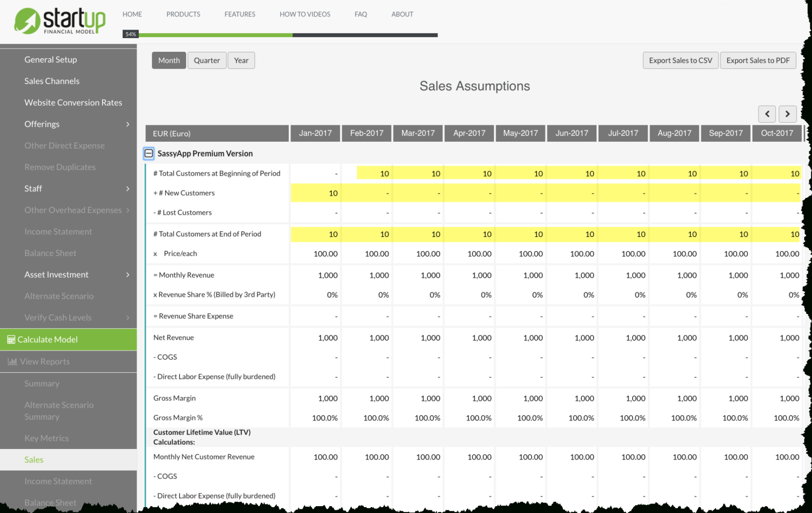
Task: Select Sales Channels in sidebar
Action: [52, 81]
